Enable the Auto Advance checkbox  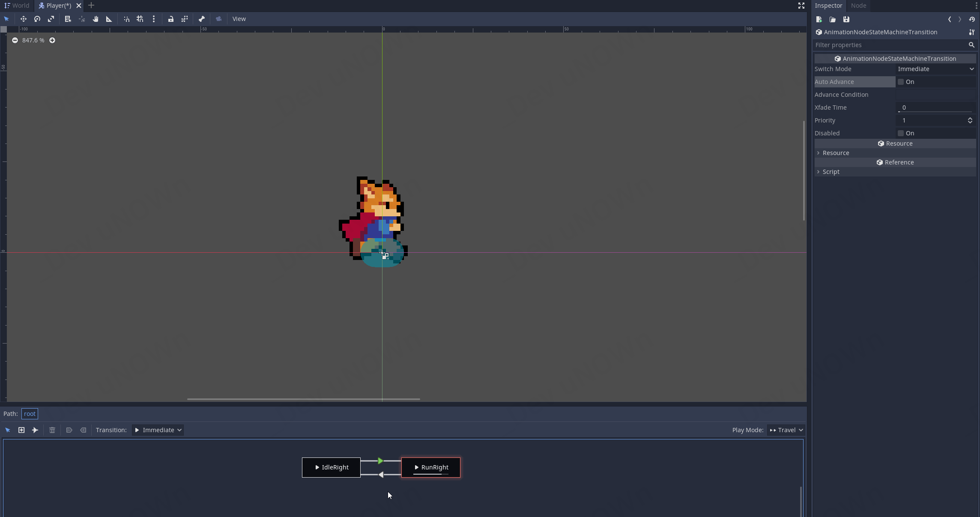(901, 82)
